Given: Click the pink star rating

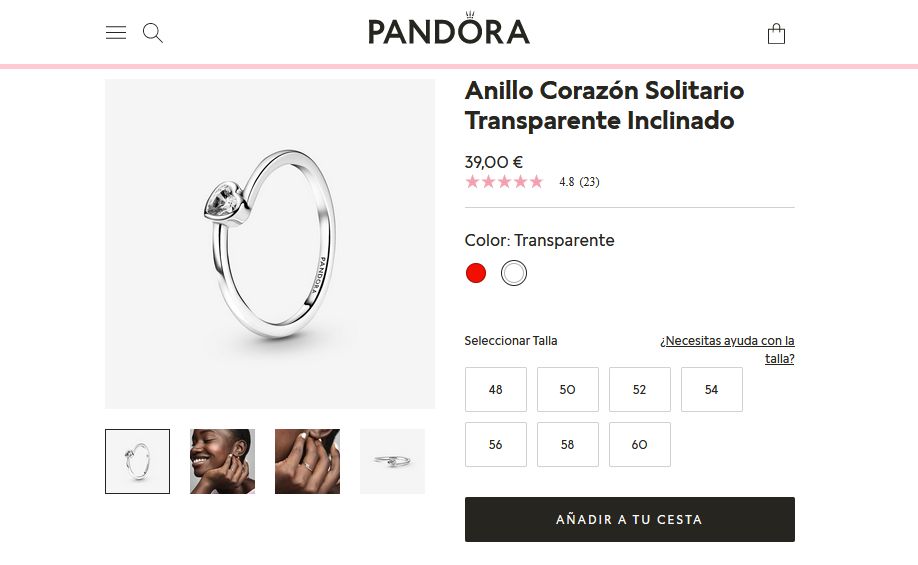Looking at the screenshot, I should coord(504,182).
